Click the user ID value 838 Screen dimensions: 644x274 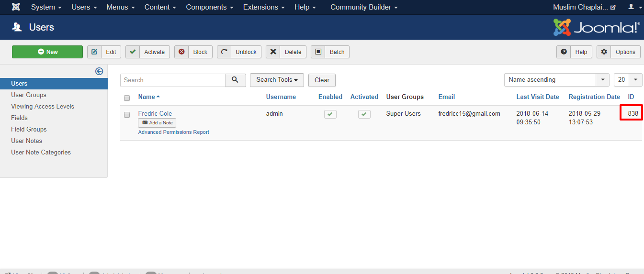(633, 114)
